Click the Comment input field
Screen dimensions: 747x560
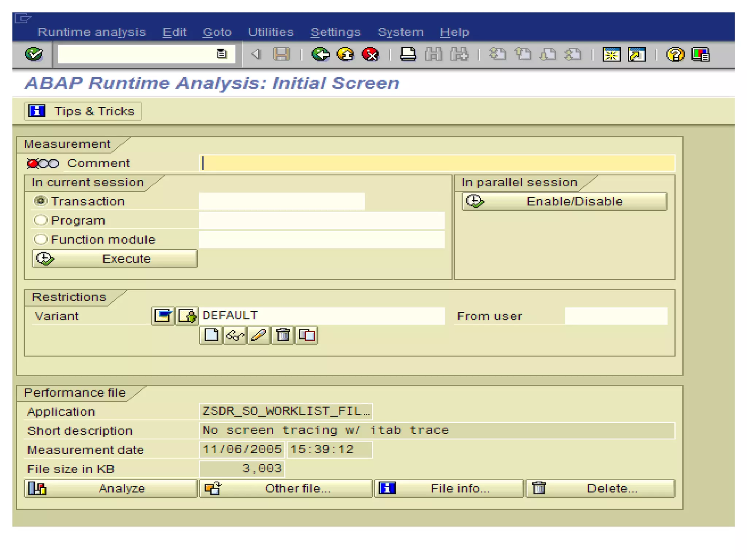click(438, 163)
